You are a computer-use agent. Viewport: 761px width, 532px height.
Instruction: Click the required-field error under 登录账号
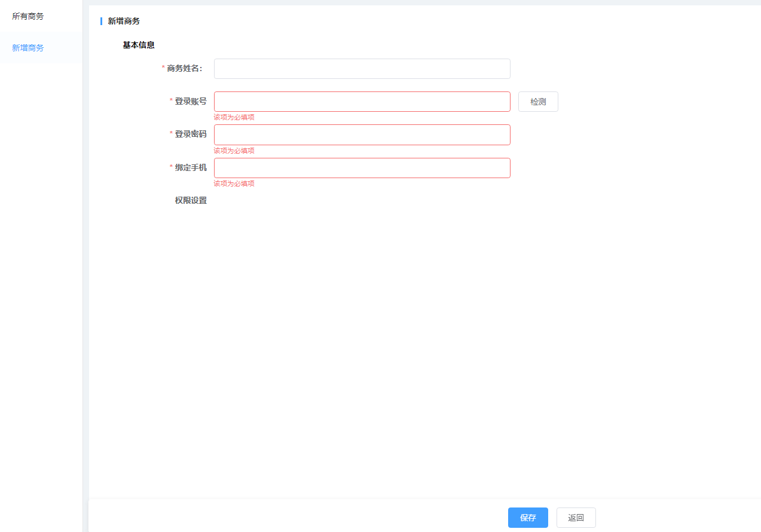click(x=234, y=117)
